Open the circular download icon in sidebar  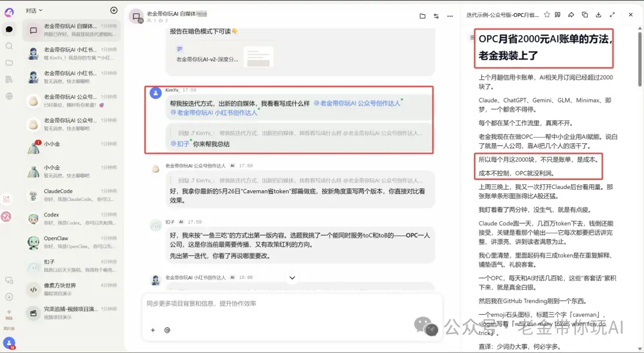[9, 297]
